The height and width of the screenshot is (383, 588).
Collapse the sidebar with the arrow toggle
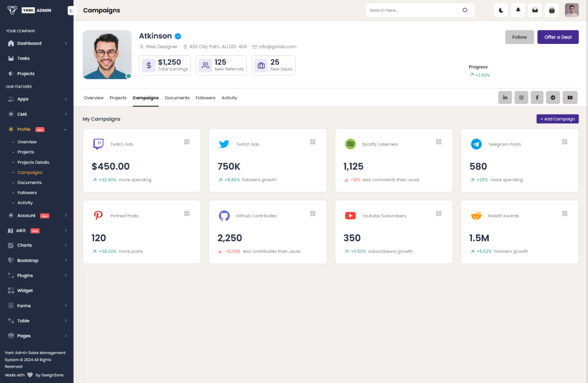coord(71,11)
